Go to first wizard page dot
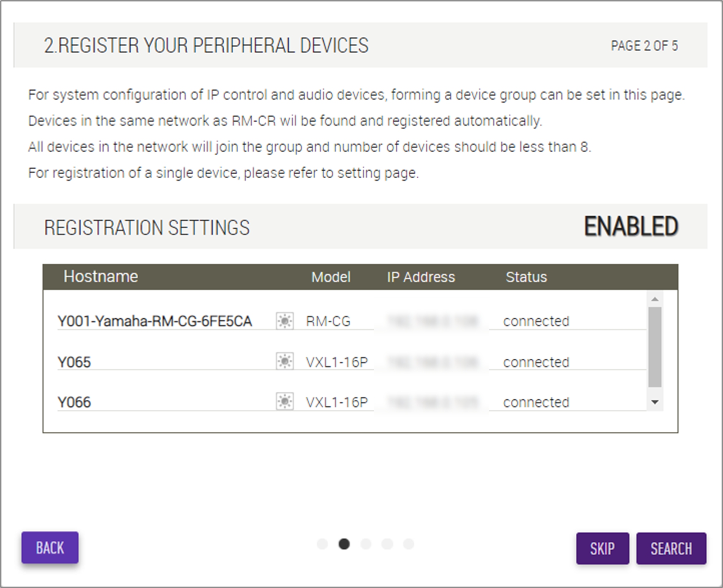 (322, 544)
